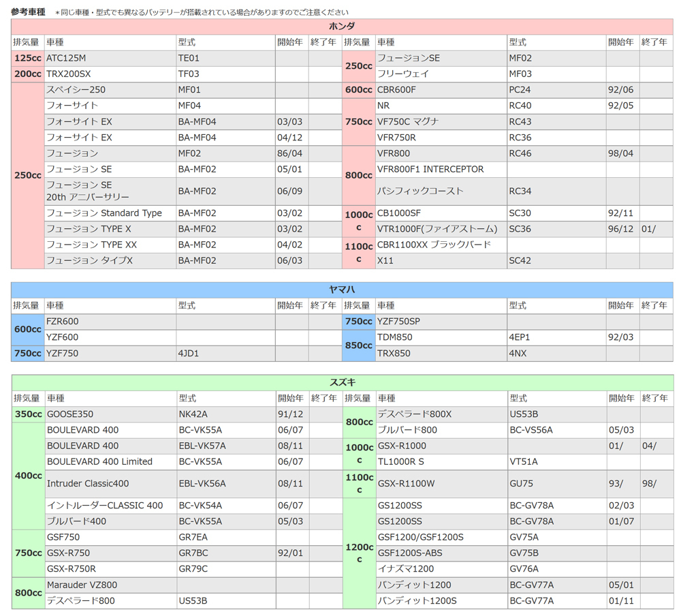
Task: Select BOULEVARD 400 Limited cell
Action: click(x=111, y=462)
